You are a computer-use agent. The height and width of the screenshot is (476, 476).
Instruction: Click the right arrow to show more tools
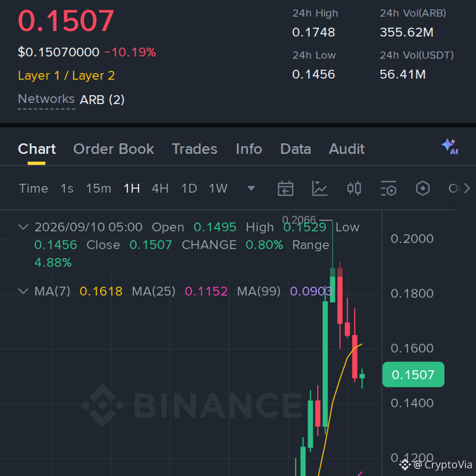pos(467,189)
